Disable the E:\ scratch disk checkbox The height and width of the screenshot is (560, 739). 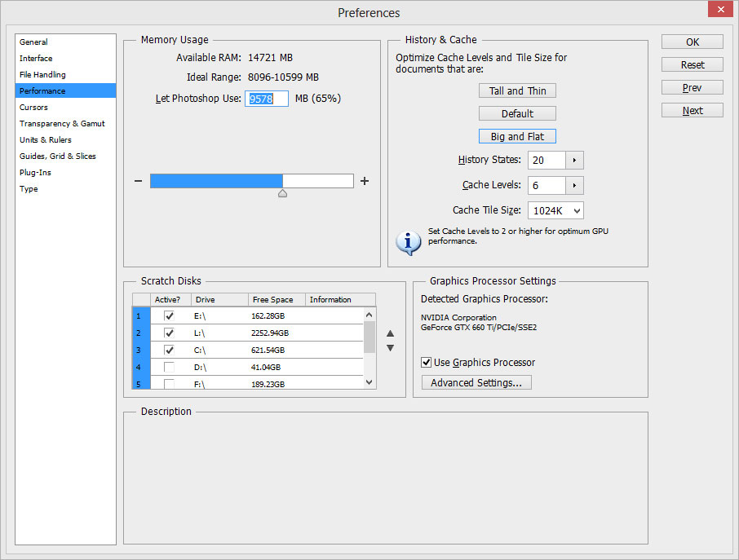(169, 315)
